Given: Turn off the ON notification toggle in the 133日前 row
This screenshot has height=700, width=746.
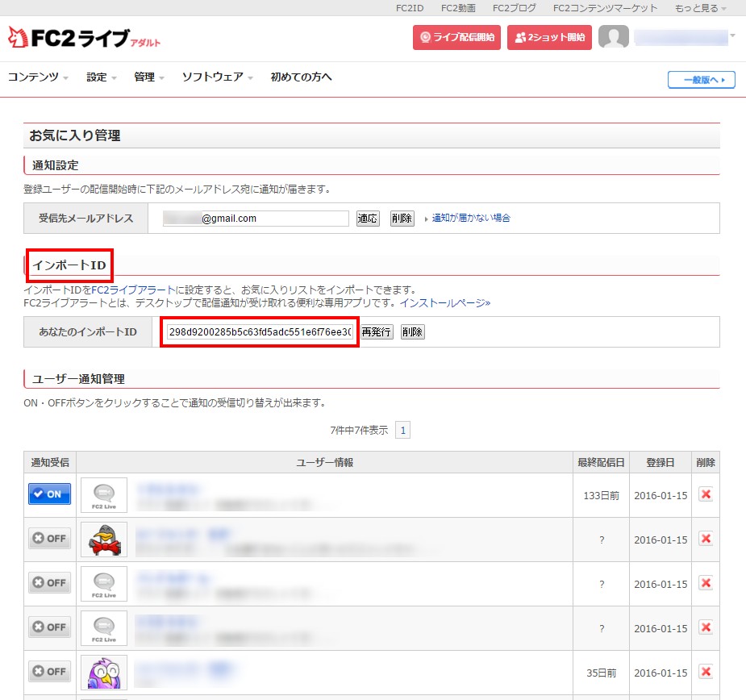Looking at the screenshot, I should click(49, 494).
